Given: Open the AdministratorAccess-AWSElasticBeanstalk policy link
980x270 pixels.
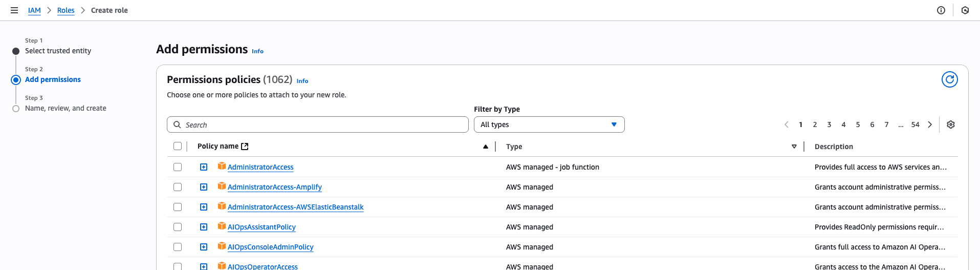Looking at the screenshot, I should (295, 207).
